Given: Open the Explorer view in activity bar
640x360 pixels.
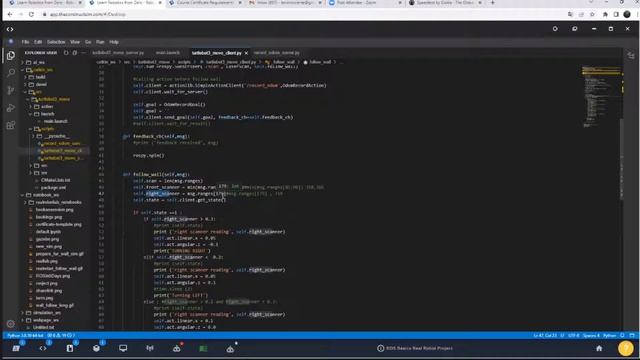Looking at the screenshot, I should [11, 55].
